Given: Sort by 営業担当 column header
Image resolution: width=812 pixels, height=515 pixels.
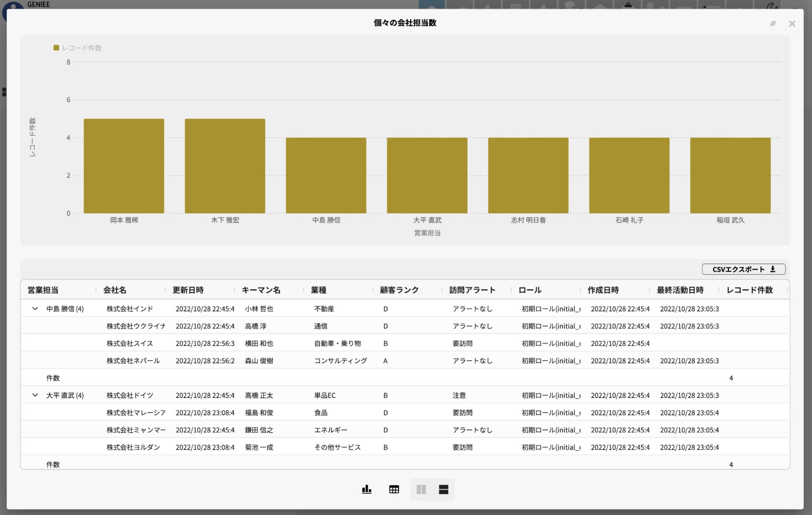Looking at the screenshot, I should pos(43,290).
